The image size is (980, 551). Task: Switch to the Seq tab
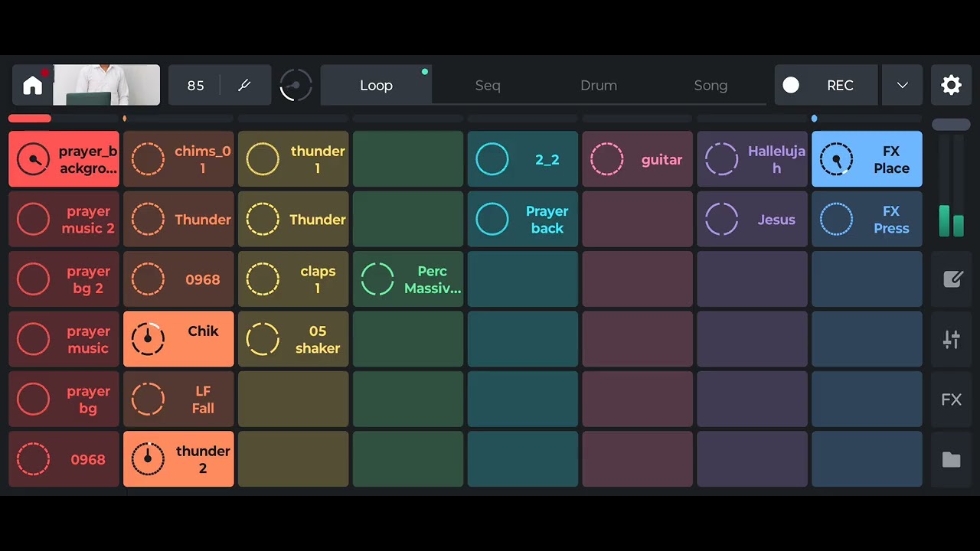(488, 85)
